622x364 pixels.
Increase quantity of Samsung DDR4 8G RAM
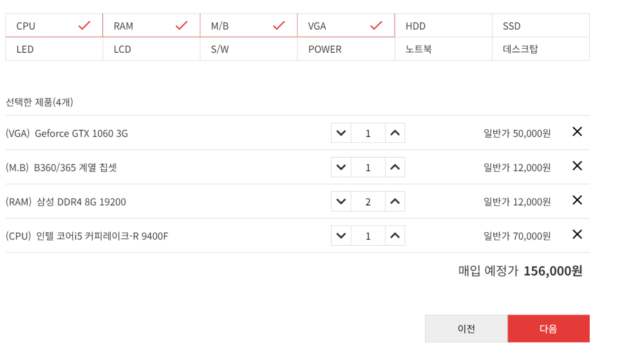click(x=395, y=201)
